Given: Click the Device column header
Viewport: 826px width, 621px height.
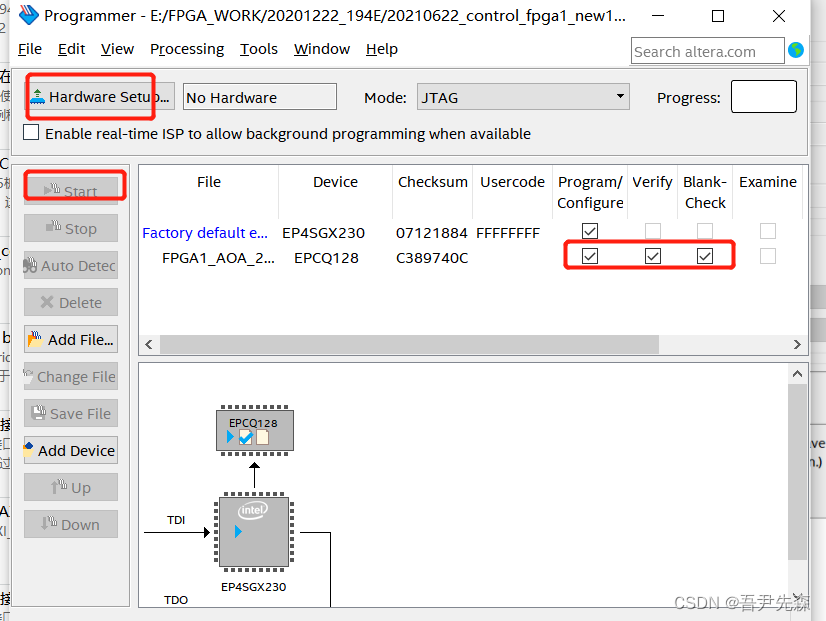Looking at the screenshot, I should tap(335, 182).
